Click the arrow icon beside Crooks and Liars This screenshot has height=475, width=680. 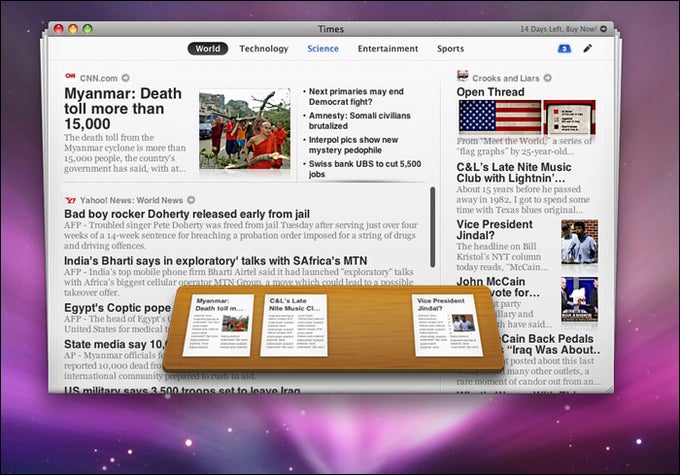[548, 78]
